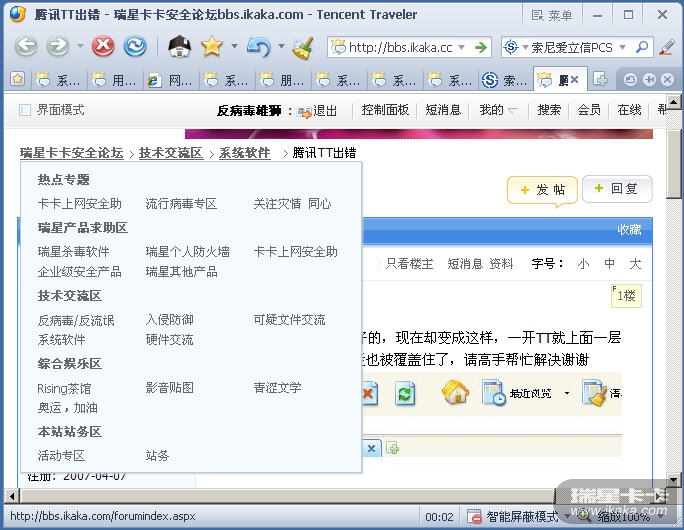The height and width of the screenshot is (530, 684).
Task: Click in the address bar URL field
Action: click(x=400, y=47)
